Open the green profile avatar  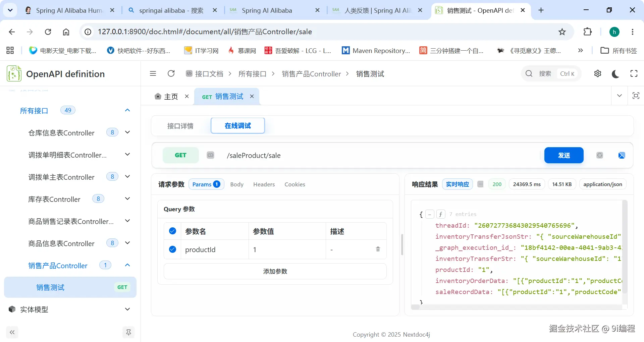click(x=614, y=32)
